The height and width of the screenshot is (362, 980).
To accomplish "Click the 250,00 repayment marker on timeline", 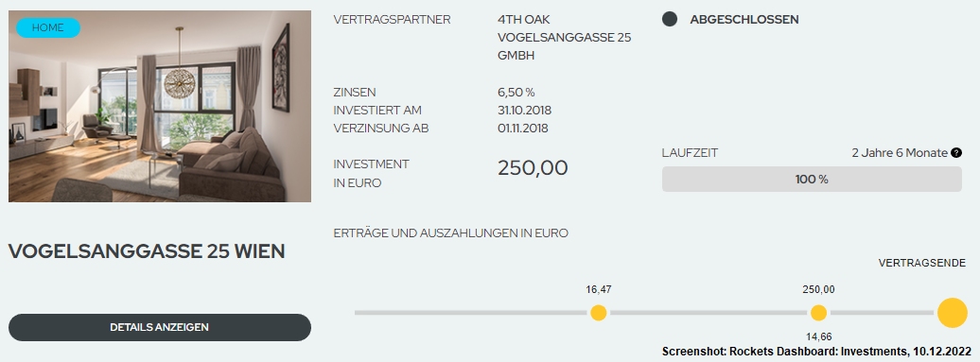I will [x=819, y=313].
